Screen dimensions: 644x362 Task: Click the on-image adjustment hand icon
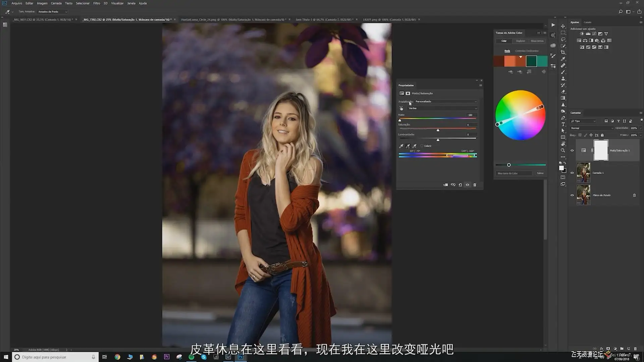tap(401, 108)
